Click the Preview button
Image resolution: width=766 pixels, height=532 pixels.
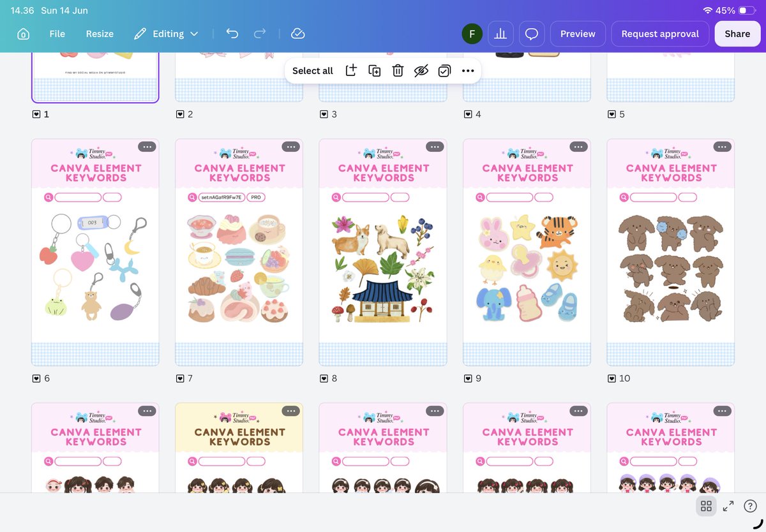(x=578, y=34)
